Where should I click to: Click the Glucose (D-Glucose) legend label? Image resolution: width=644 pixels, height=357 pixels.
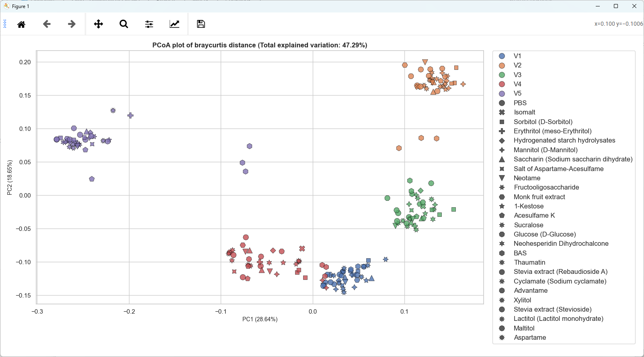click(545, 234)
